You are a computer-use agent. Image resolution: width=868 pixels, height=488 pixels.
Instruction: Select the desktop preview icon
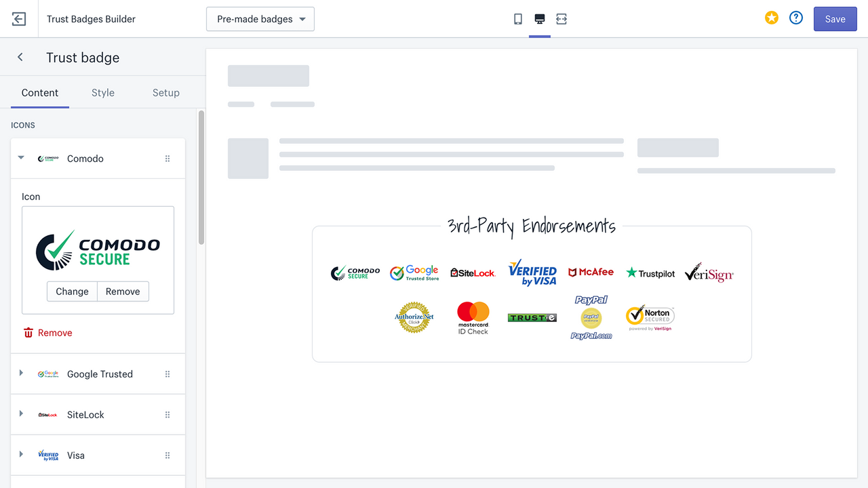point(539,19)
